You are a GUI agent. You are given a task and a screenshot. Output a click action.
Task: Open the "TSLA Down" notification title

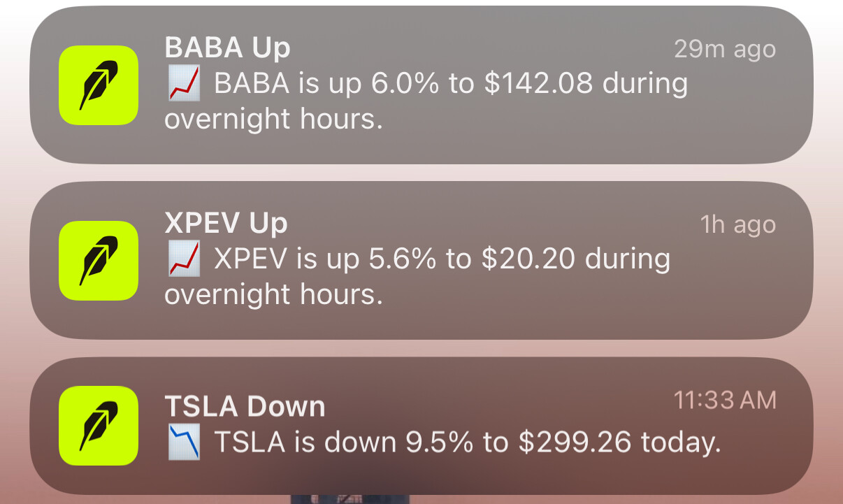click(245, 406)
